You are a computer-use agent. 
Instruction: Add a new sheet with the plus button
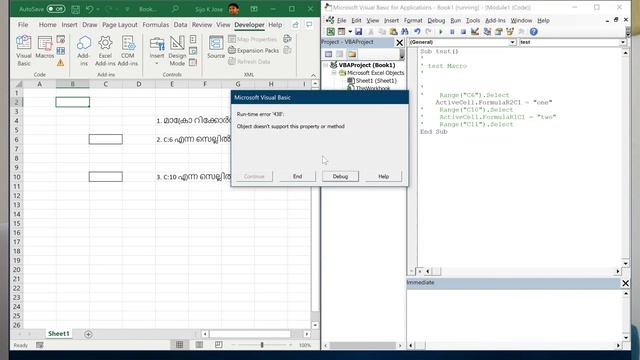[88, 334]
